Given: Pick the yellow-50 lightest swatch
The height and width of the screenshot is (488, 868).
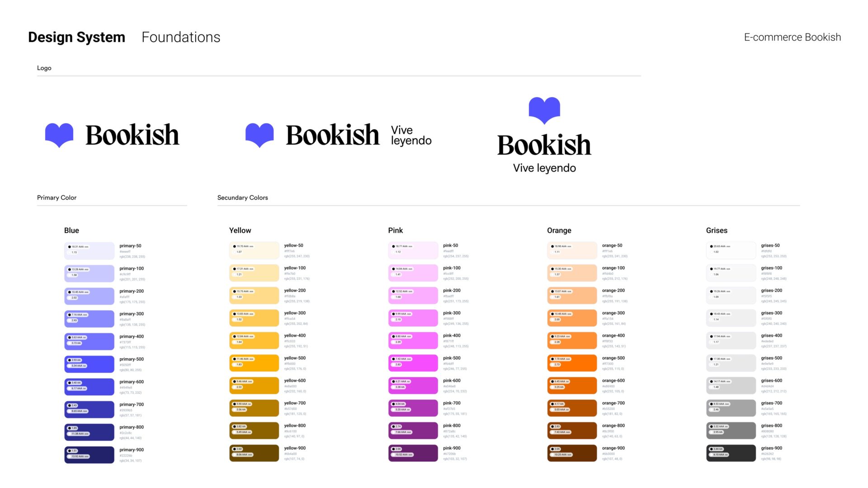Looking at the screenshot, I should pyautogui.click(x=254, y=250).
